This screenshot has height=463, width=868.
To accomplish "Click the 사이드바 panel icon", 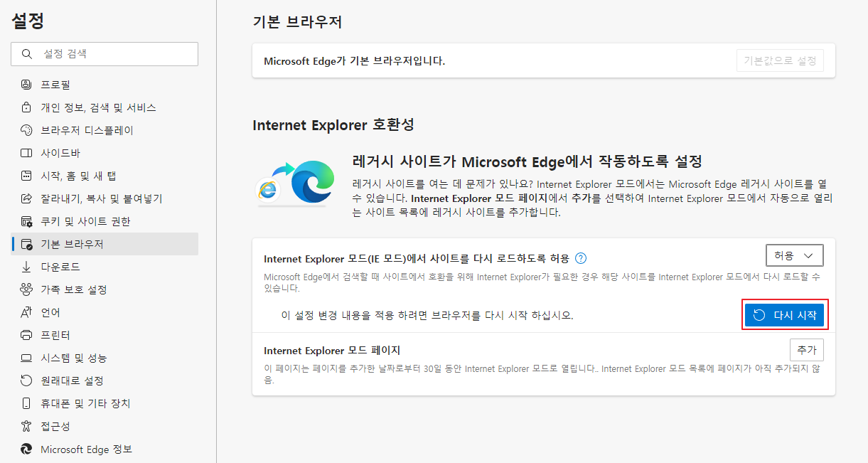I will pos(27,153).
